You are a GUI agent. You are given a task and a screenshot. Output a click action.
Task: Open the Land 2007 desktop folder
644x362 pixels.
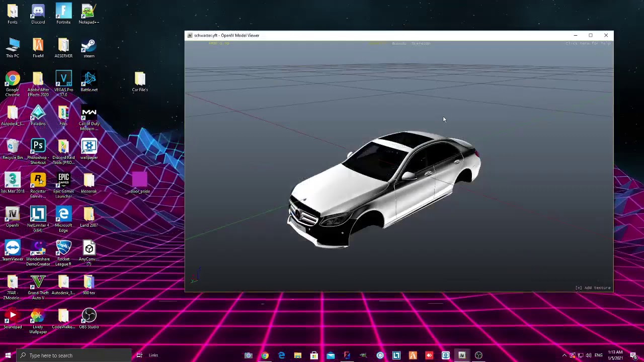tap(89, 217)
